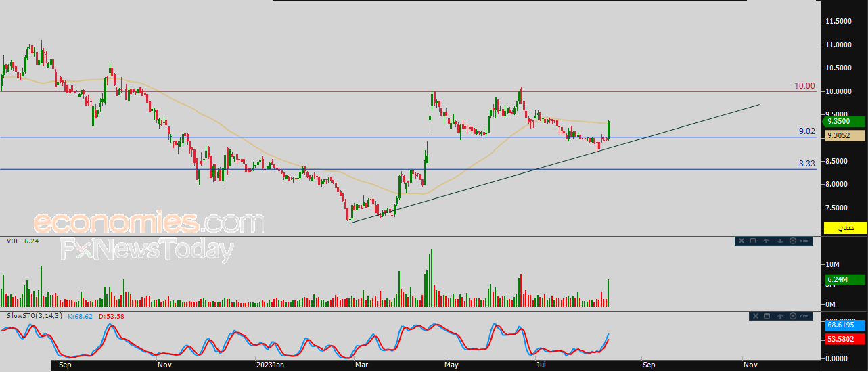The image size is (868, 372).
Task: Click the Mar time axis label
Action: pyautogui.click(x=363, y=365)
